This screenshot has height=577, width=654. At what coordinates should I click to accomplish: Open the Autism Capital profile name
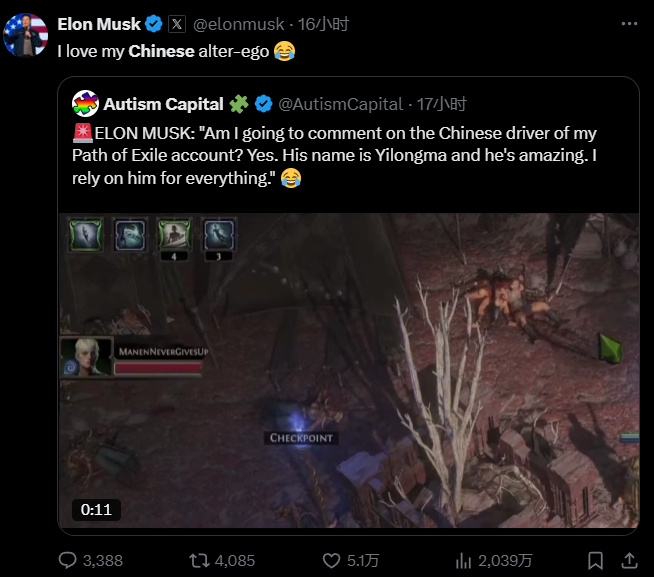164,103
